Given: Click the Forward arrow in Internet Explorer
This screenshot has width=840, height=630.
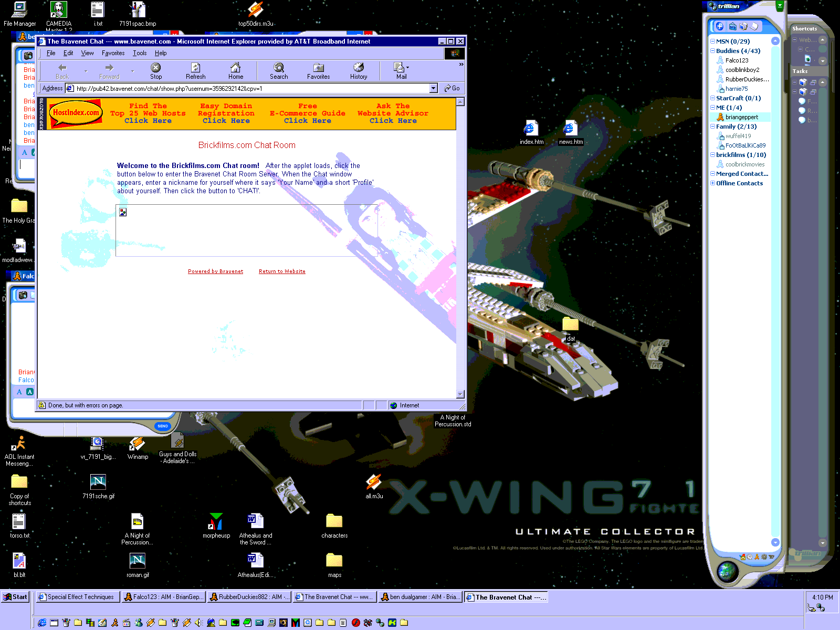Looking at the screenshot, I should (x=109, y=71).
